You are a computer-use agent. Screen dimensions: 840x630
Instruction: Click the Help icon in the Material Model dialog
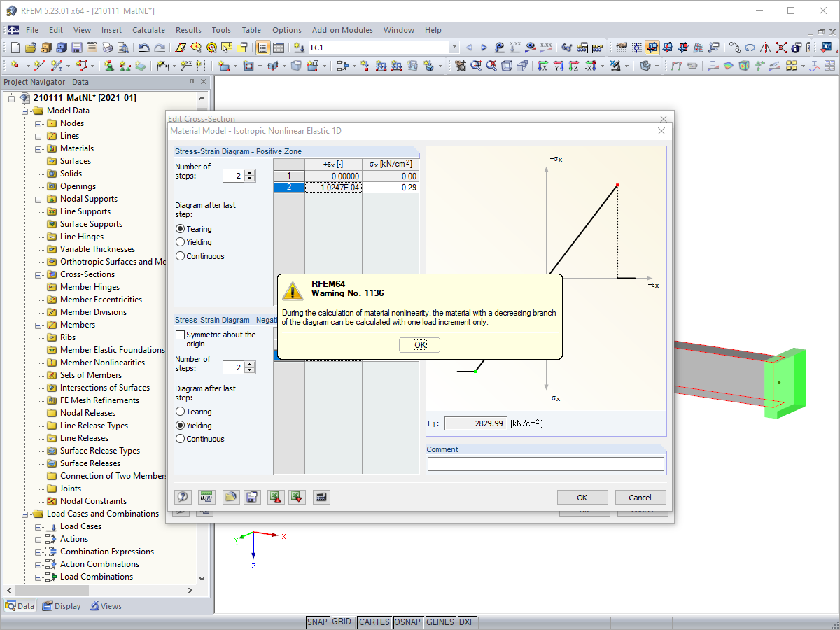[183, 498]
